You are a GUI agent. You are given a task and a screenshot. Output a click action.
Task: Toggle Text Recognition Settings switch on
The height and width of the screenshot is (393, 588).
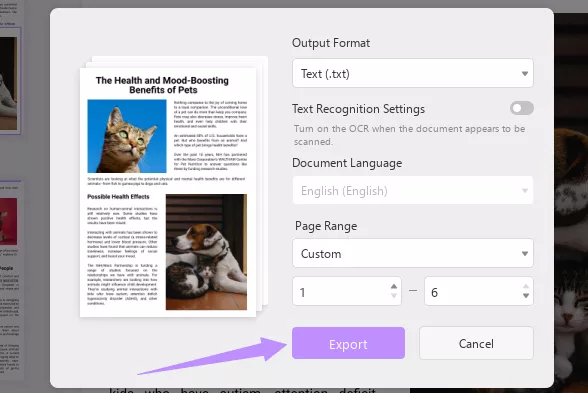(x=522, y=108)
